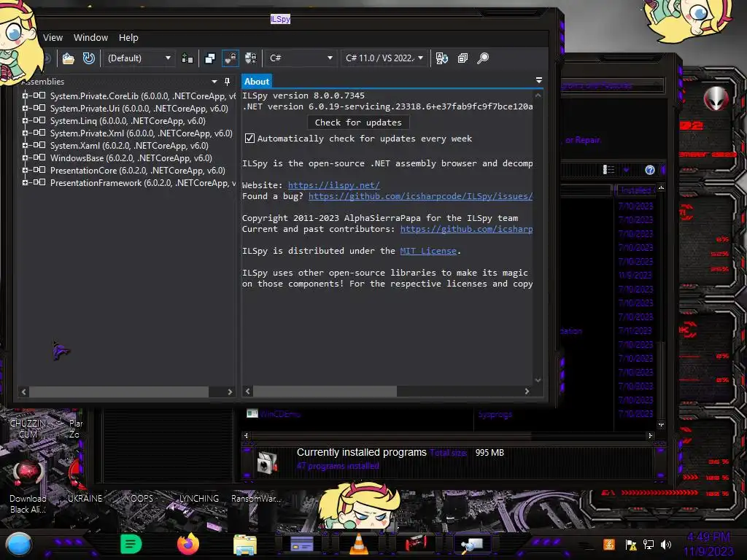Click the help question mark in background window
This screenshot has width=747, height=560.
pyautogui.click(x=650, y=170)
